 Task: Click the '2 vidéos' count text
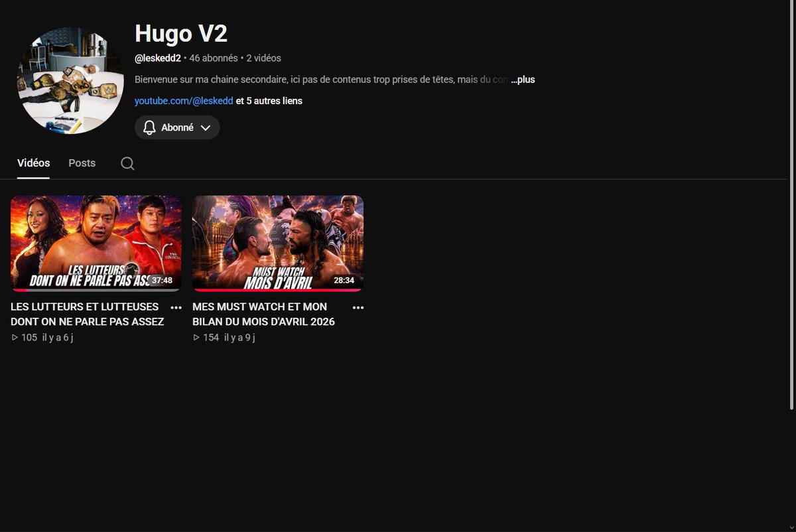click(263, 58)
